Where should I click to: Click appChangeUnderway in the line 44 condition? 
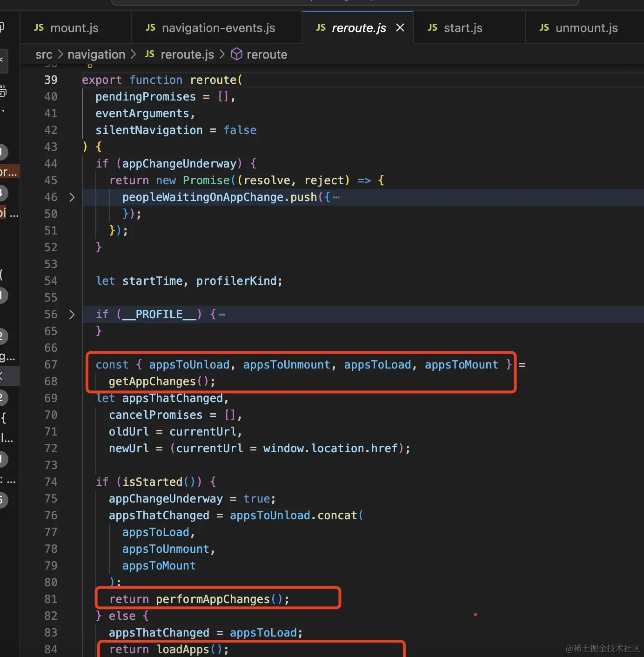(x=180, y=164)
